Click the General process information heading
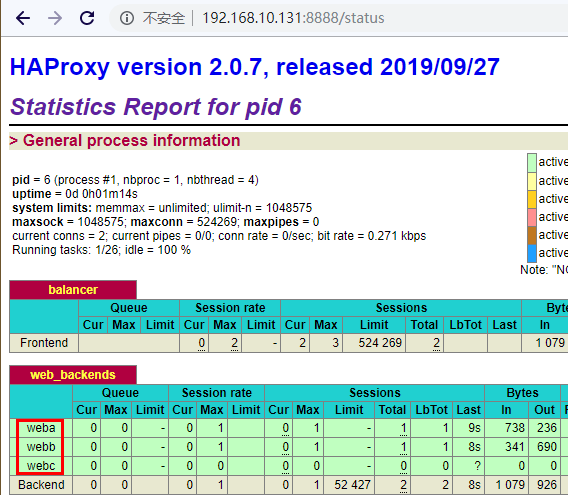Image resolution: width=568 pixels, height=495 pixels. point(125,141)
